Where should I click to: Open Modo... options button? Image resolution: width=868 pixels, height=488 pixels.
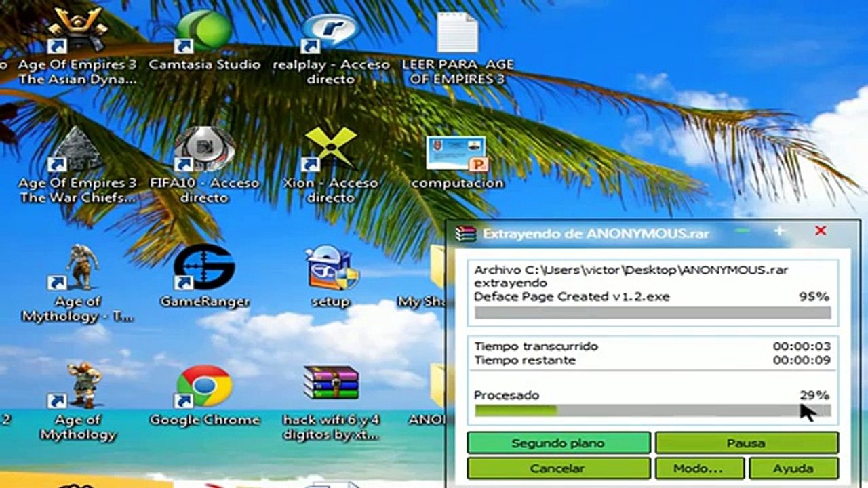(x=698, y=468)
